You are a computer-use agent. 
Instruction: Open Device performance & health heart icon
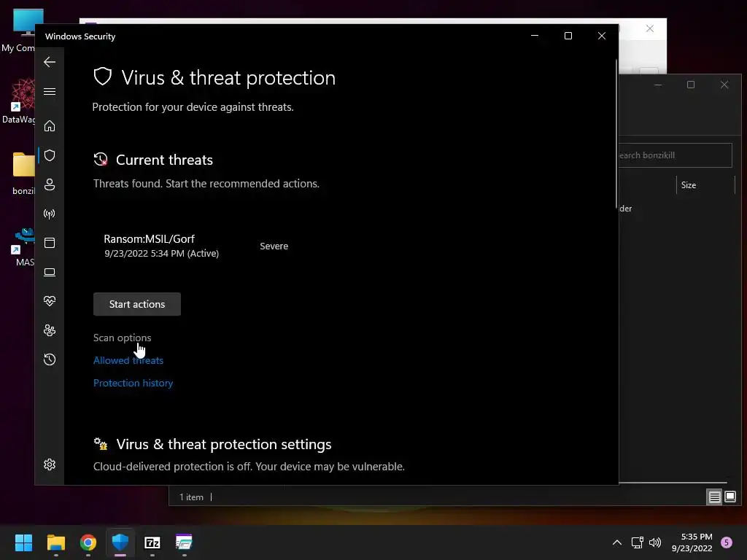tap(50, 301)
